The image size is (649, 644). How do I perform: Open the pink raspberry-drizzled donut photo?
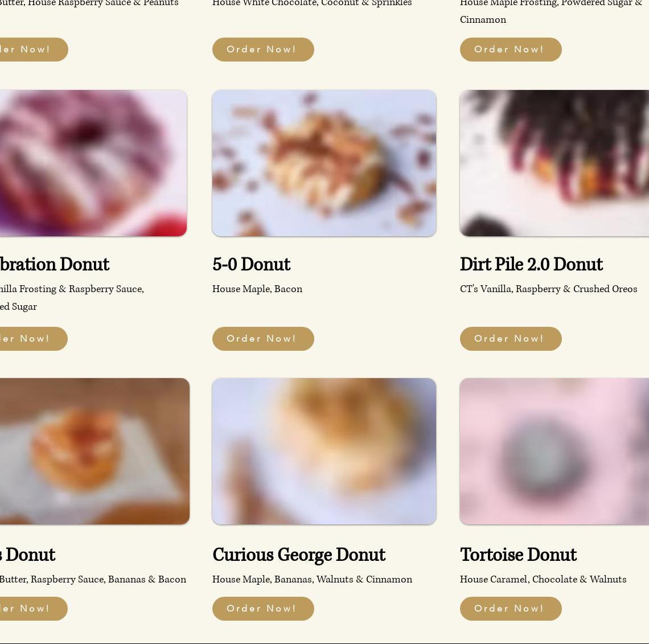[93, 163]
